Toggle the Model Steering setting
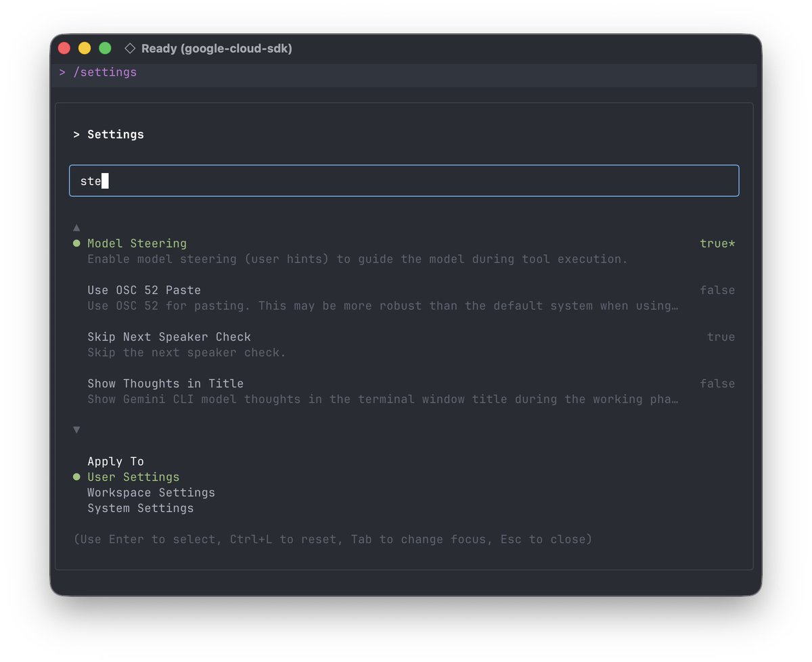Viewport: 812px width, 662px height. pyautogui.click(x=137, y=243)
